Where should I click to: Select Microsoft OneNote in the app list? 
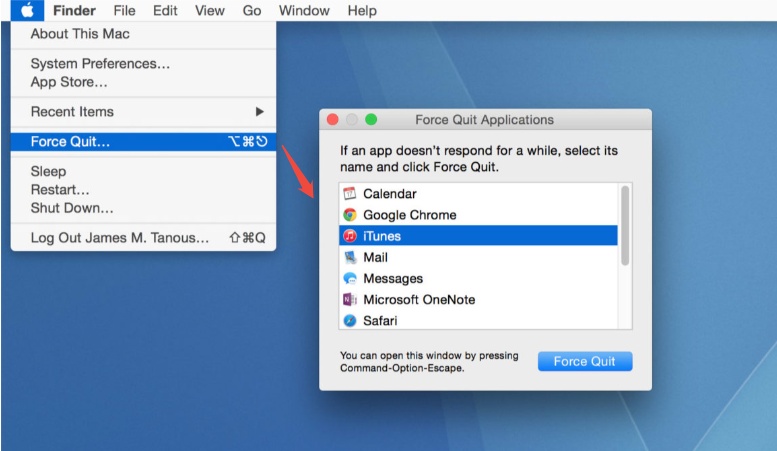(x=478, y=299)
